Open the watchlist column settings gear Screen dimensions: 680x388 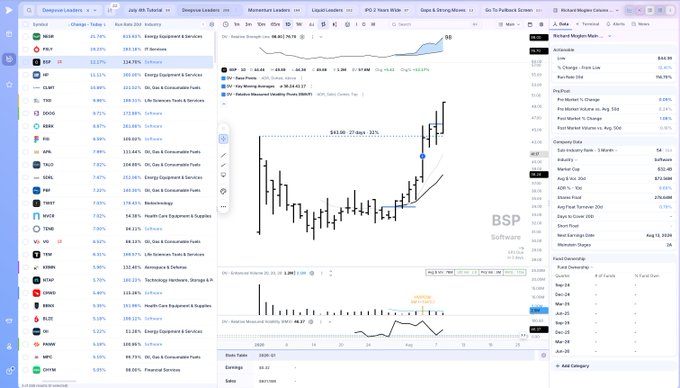212,24
